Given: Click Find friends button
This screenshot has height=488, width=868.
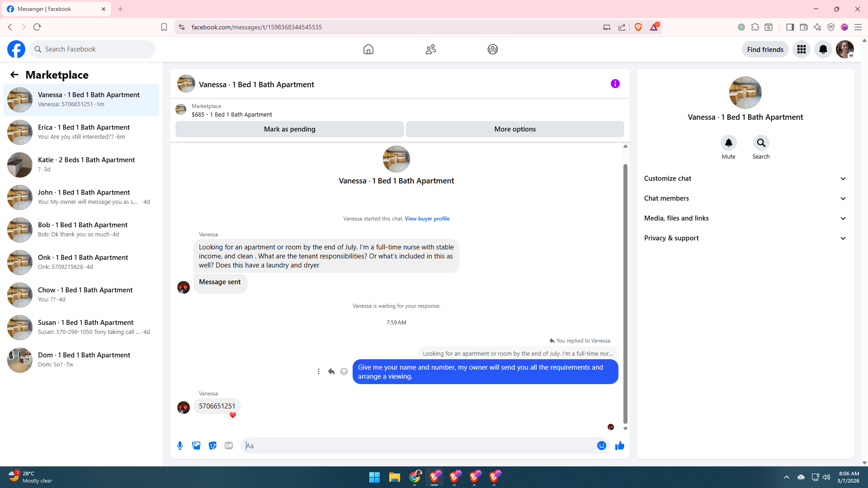Looking at the screenshot, I should [x=765, y=49].
